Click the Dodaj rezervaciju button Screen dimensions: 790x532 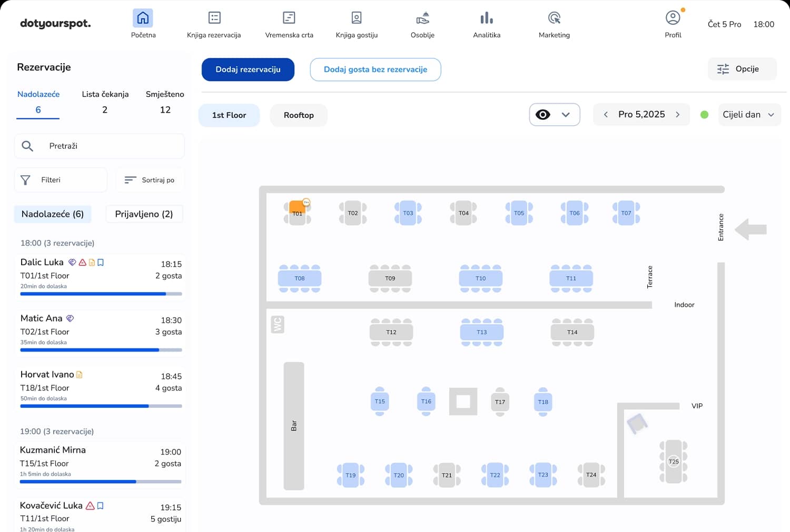[x=248, y=69]
